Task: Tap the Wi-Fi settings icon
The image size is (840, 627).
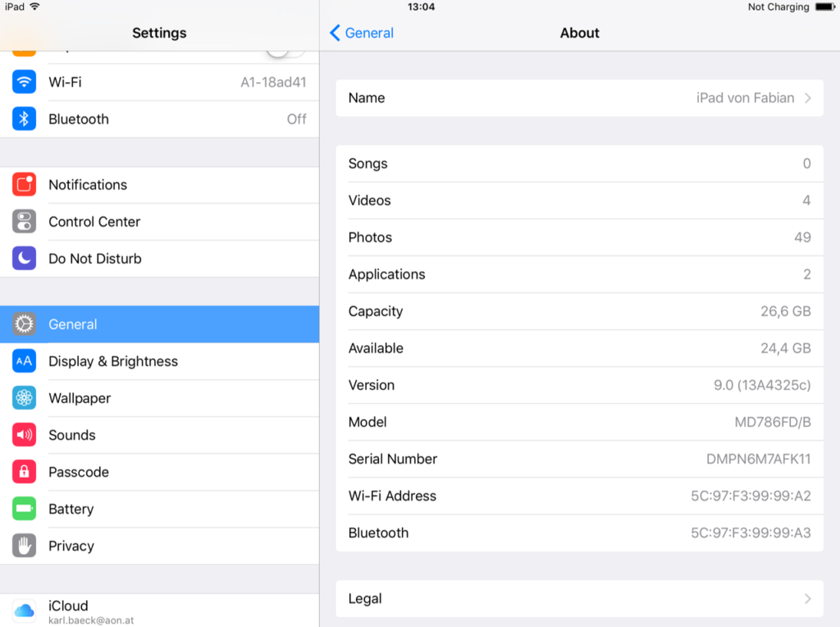Action: tap(25, 82)
